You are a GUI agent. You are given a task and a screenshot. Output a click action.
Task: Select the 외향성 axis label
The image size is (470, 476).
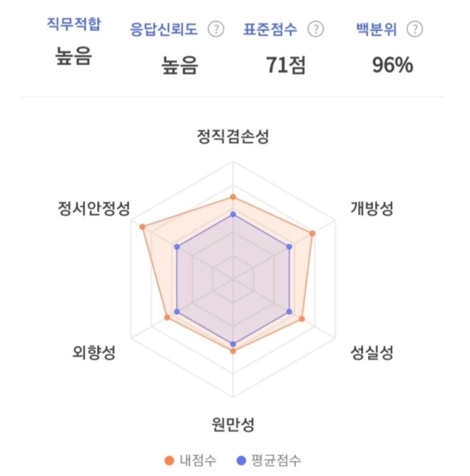[94, 352]
